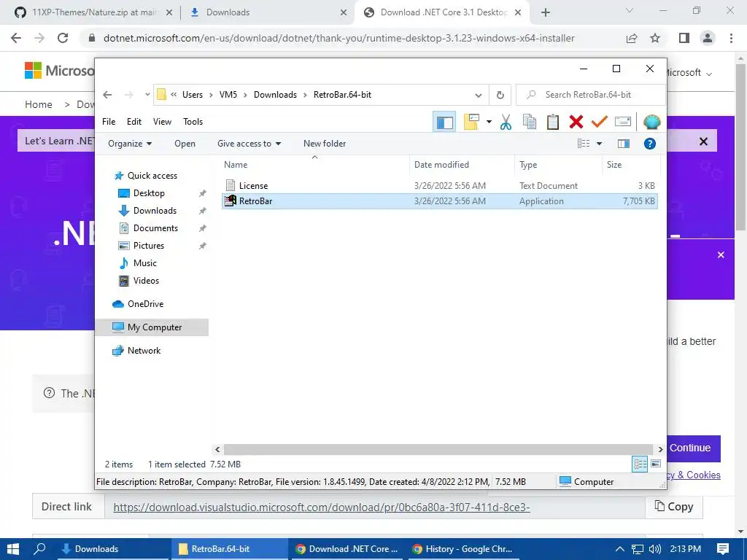Open Documents in the navigation pane
Screen dimensions: 747x560
click(x=155, y=228)
